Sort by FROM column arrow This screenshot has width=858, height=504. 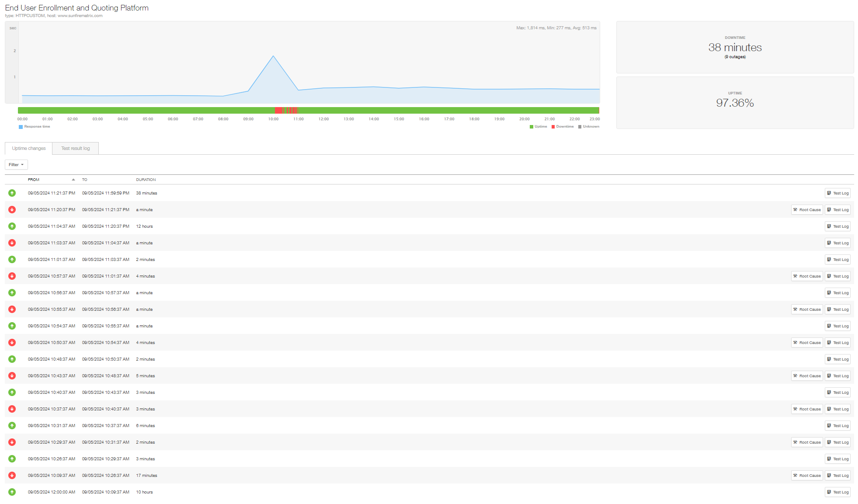coord(73,180)
